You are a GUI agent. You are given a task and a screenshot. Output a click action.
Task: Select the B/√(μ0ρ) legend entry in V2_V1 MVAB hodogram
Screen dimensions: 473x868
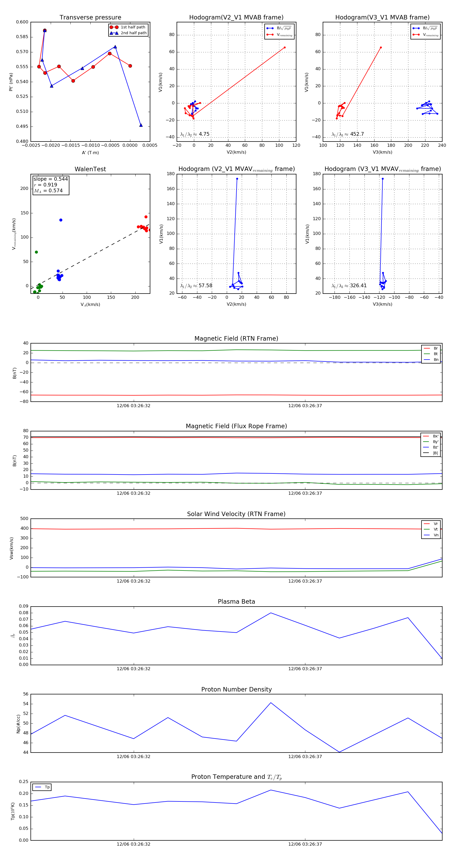coord(279,28)
